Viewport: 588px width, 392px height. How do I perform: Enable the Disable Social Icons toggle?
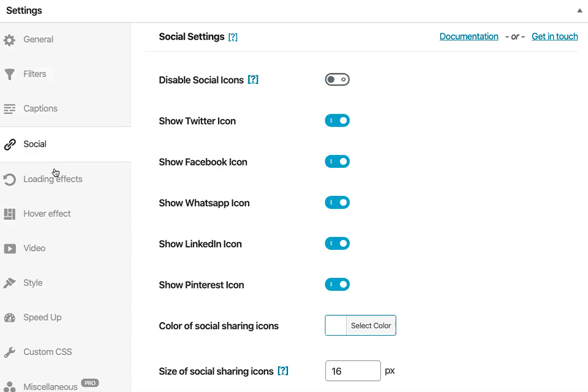337,79
